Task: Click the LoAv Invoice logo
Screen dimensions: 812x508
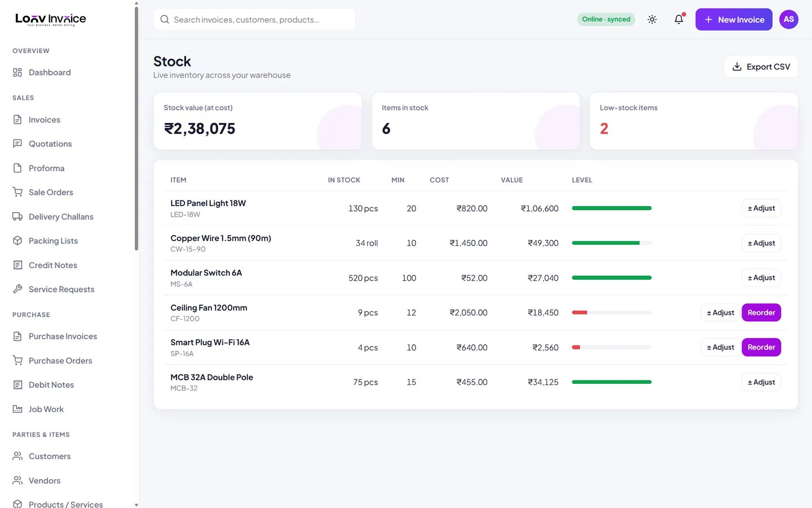Action: click(x=51, y=20)
